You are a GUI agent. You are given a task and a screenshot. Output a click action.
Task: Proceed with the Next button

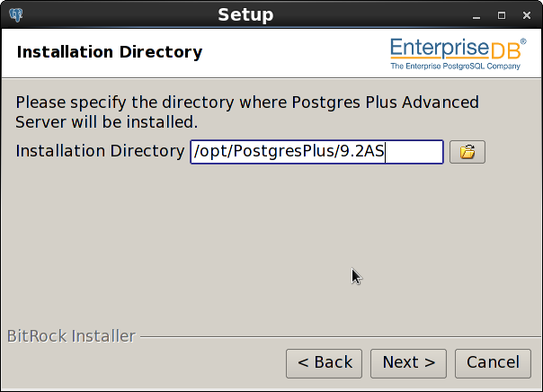tap(408, 363)
